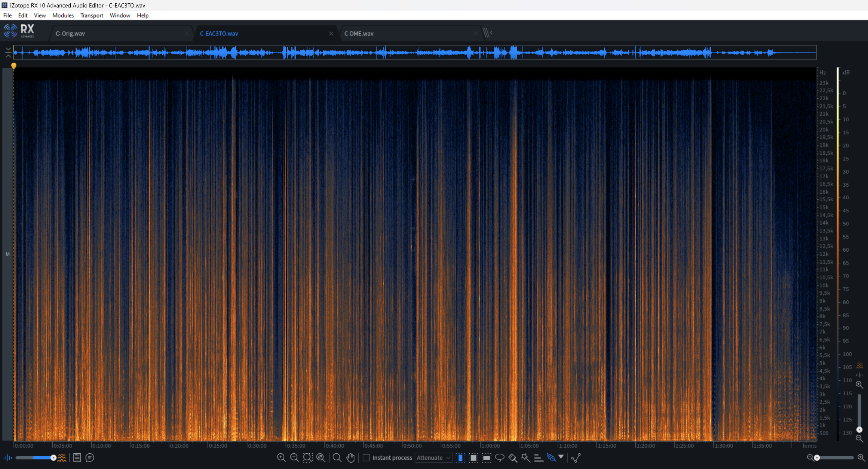Click the RX Advanced logo
The width and height of the screenshot is (868, 469).
click(x=19, y=31)
